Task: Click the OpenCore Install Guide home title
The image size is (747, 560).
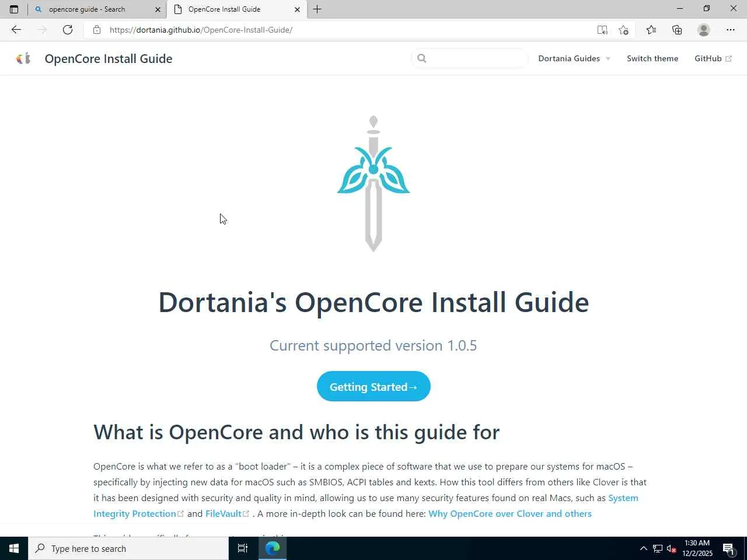Action: [x=109, y=58]
